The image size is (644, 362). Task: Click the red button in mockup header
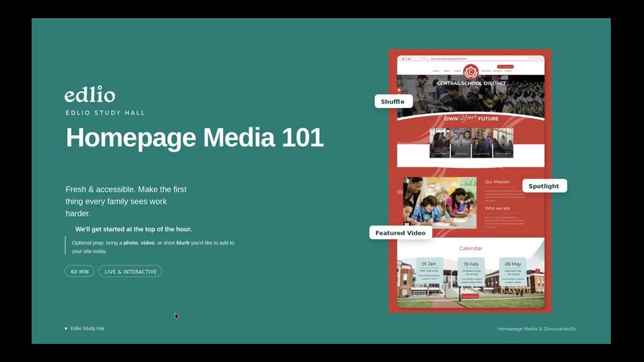pyautogui.click(x=505, y=66)
